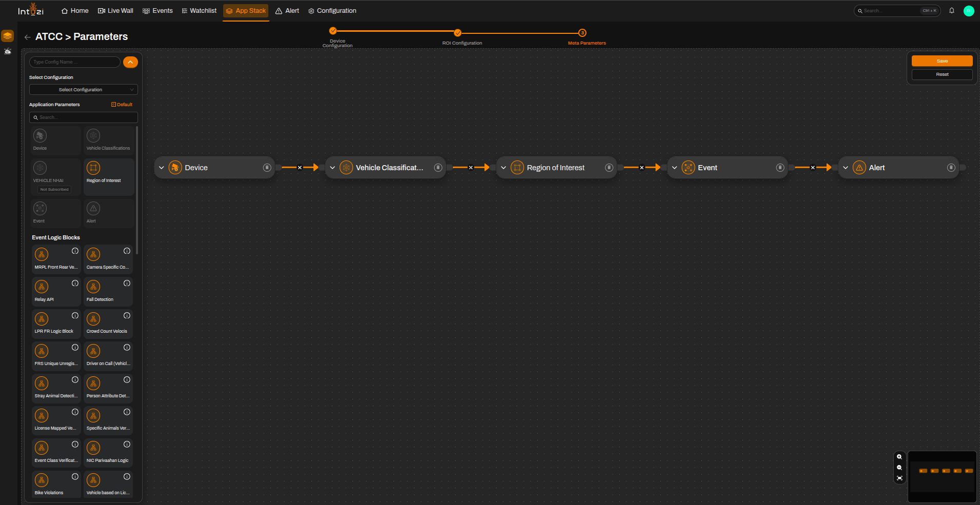980x505 pixels.
Task: Click the zoom in canvas icon
Action: (899, 457)
